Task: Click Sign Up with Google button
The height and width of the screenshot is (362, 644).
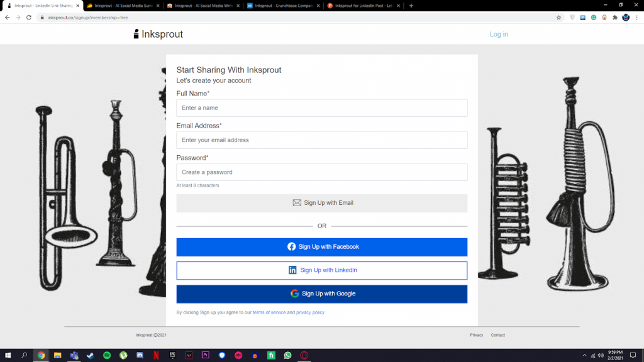Action: (x=321, y=294)
